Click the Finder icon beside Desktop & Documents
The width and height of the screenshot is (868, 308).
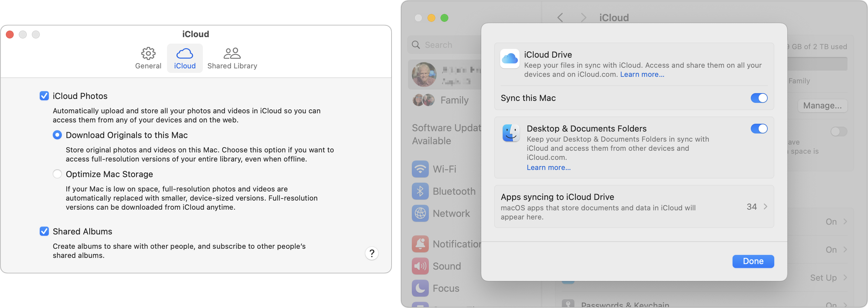511,133
